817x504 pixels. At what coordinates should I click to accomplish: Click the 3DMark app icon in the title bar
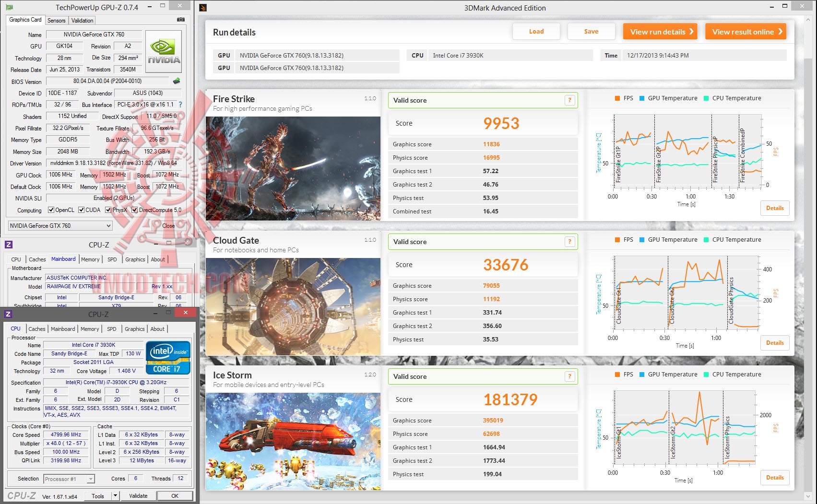tap(203, 8)
